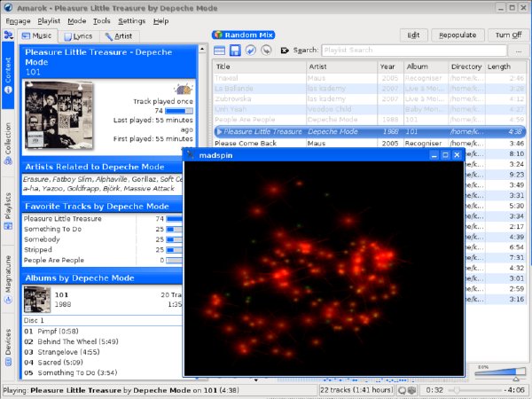This screenshot has width=532, height=399.
Task: Switch to the Lyrics tab
Action: click(x=79, y=36)
